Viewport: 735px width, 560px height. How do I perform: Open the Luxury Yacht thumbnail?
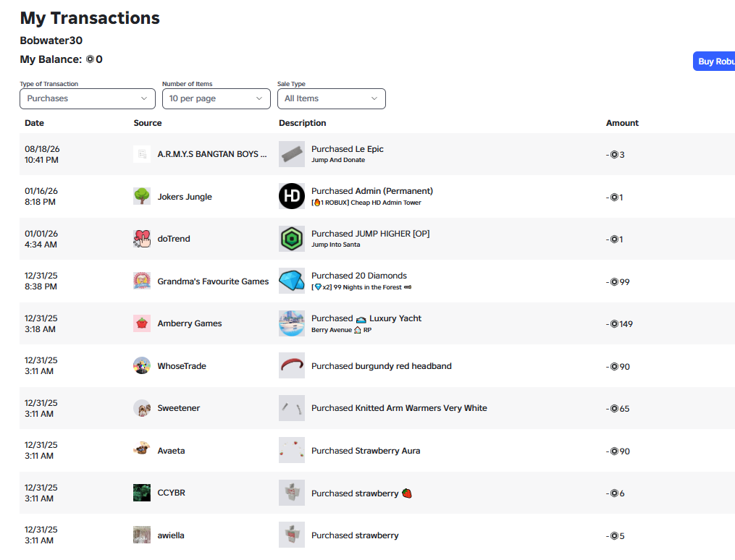(x=292, y=323)
